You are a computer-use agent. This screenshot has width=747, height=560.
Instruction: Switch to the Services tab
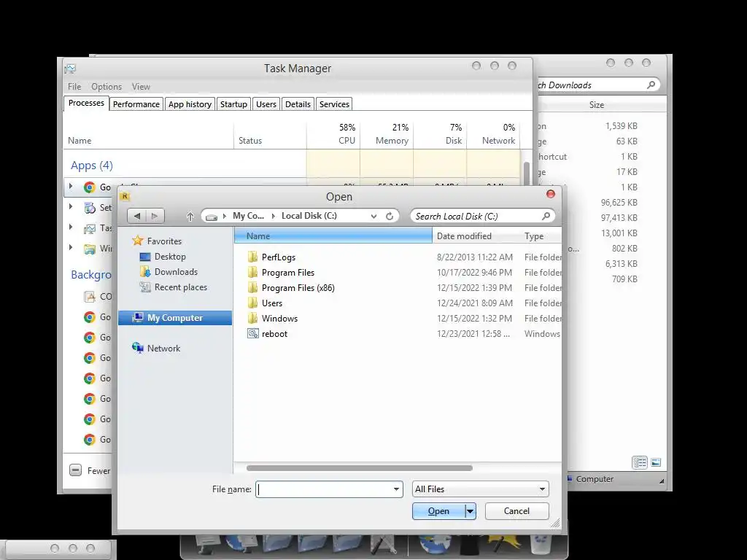[x=334, y=104]
